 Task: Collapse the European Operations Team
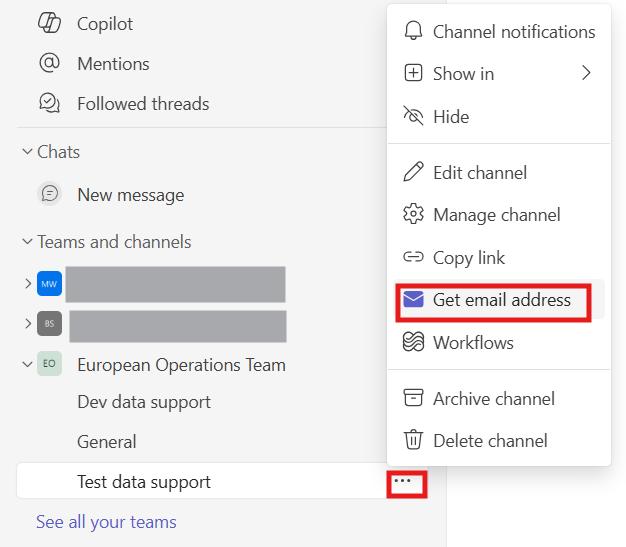28,364
